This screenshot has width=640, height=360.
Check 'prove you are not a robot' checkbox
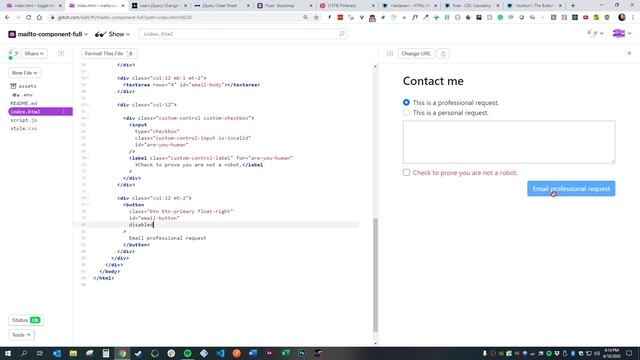[406, 172]
